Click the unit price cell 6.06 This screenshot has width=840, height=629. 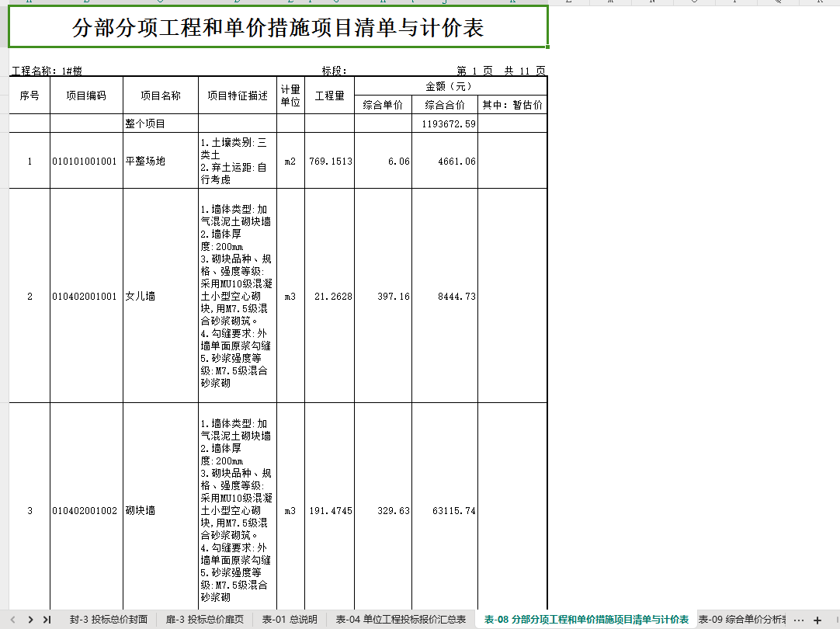383,161
